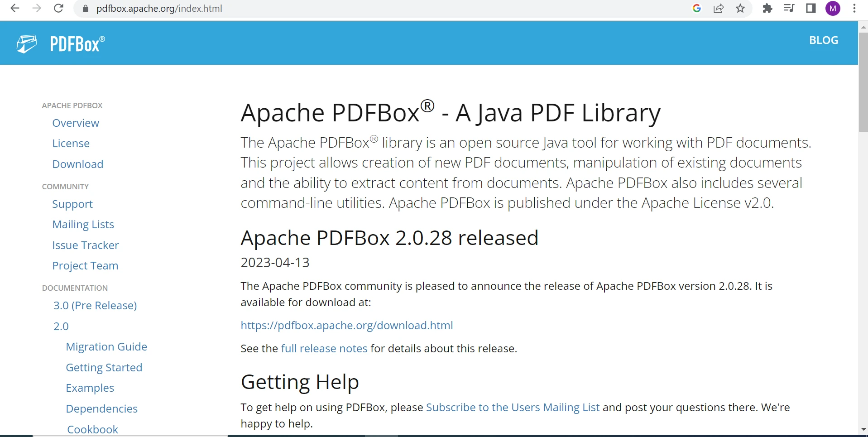Open the 2.0 documentation link

click(61, 327)
